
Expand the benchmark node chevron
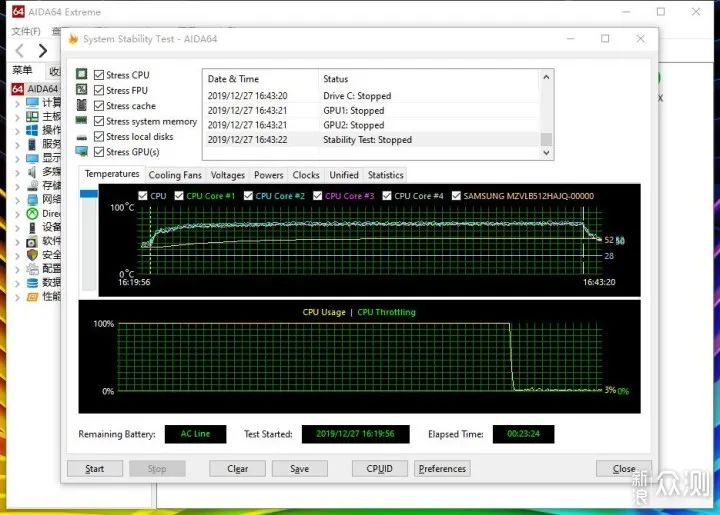tap(17, 297)
